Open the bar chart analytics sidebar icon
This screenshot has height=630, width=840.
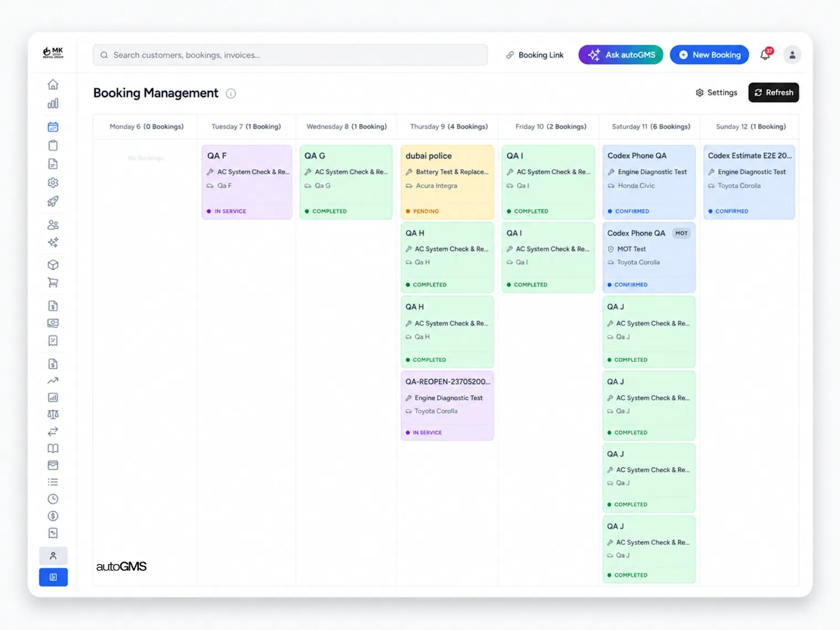click(53, 104)
